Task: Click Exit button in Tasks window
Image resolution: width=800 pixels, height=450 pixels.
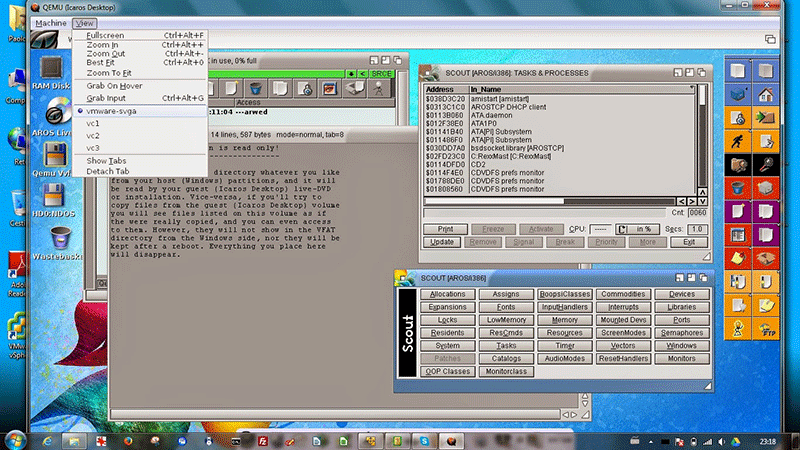Action: (689, 242)
